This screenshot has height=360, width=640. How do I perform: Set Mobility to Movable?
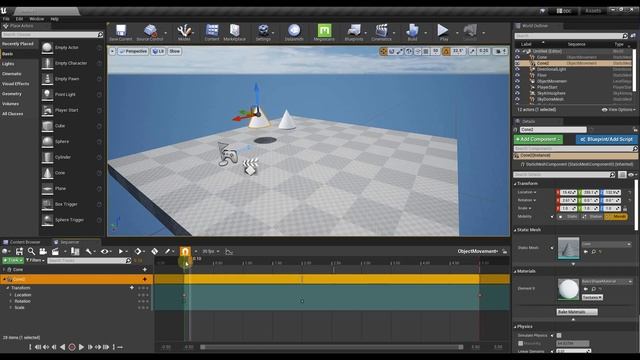click(x=616, y=216)
